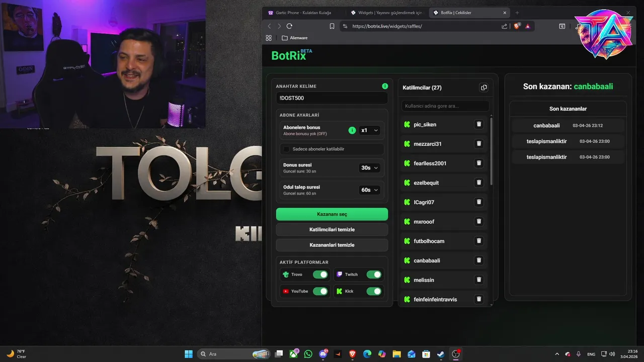Remove canbabaali from the participants list
Viewport: 644px width, 362px height.
pos(479,260)
